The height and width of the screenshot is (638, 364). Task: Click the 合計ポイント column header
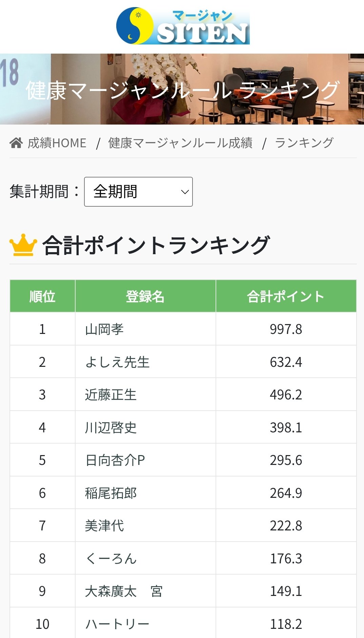(286, 296)
